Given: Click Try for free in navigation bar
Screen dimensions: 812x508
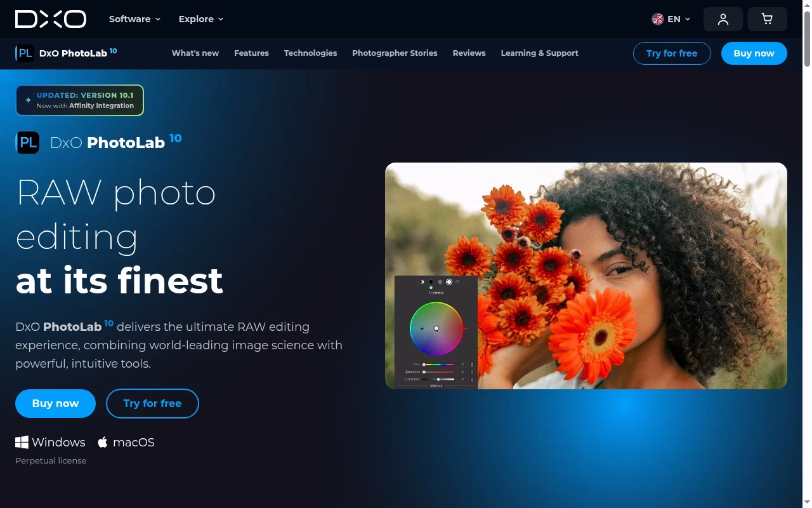Looking at the screenshot, I should [x=672, y=53].
